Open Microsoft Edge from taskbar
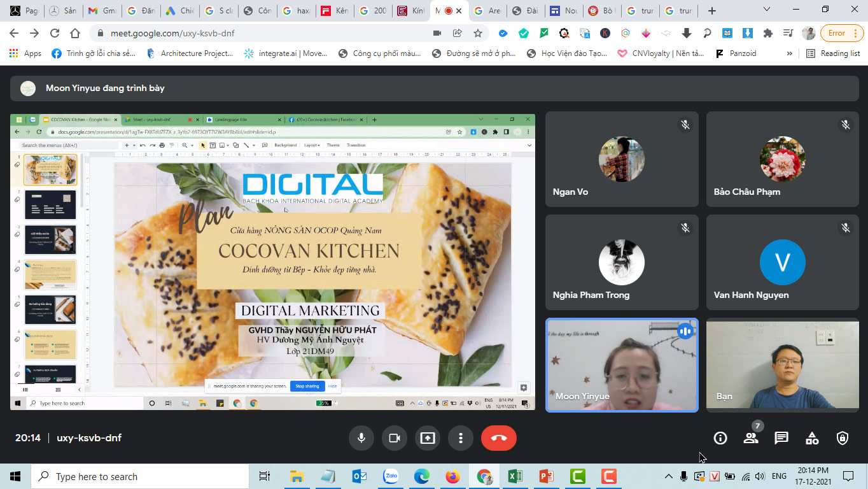Image resolution: width=868 pixels, height=489 pixels. (x=421, y=476)
